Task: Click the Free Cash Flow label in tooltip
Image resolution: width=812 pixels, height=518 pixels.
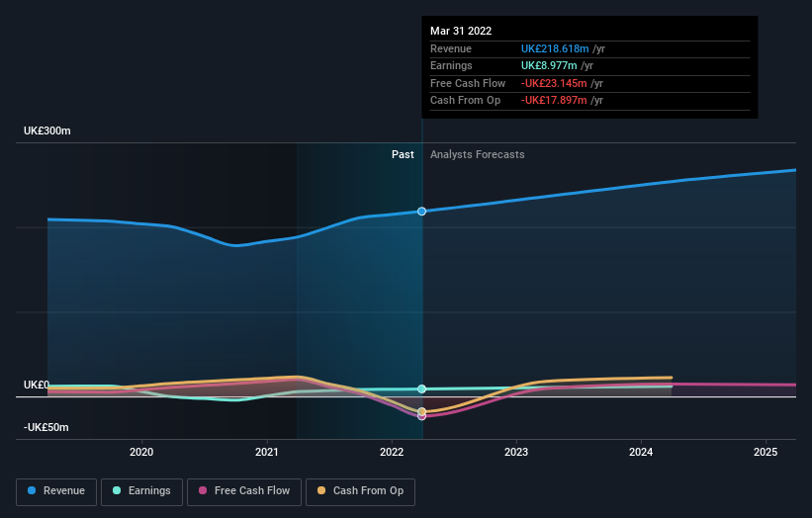Action: click(468, 83)
